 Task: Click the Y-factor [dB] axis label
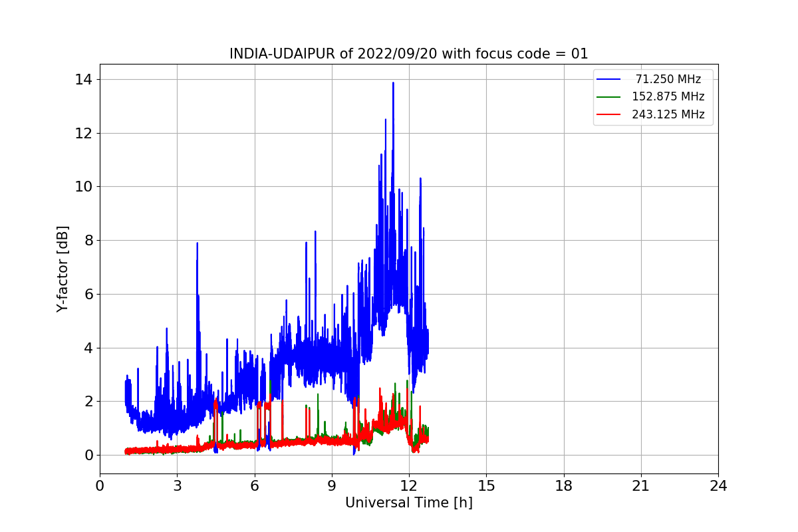(63, 269)
